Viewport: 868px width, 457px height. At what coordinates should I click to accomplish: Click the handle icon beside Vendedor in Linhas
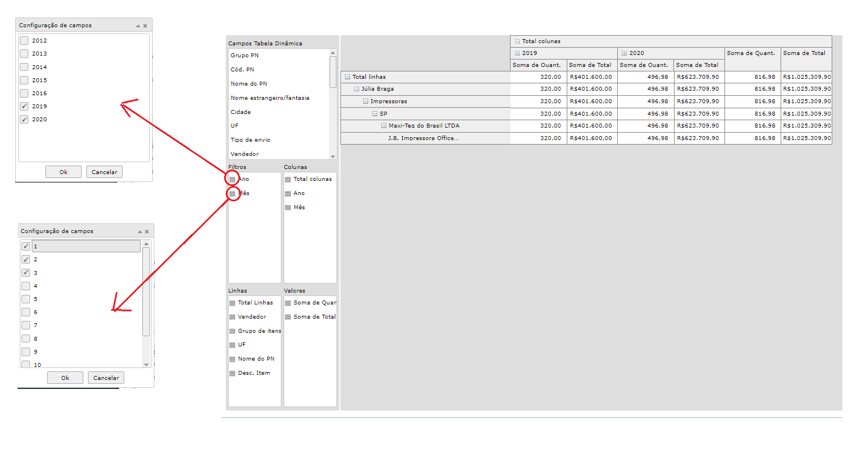232,317
